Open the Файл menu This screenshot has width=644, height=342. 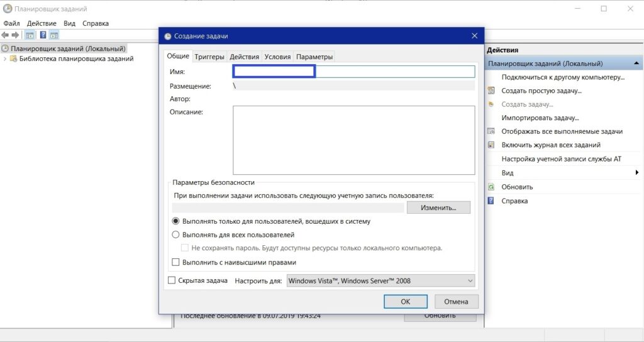click(11, 23)
